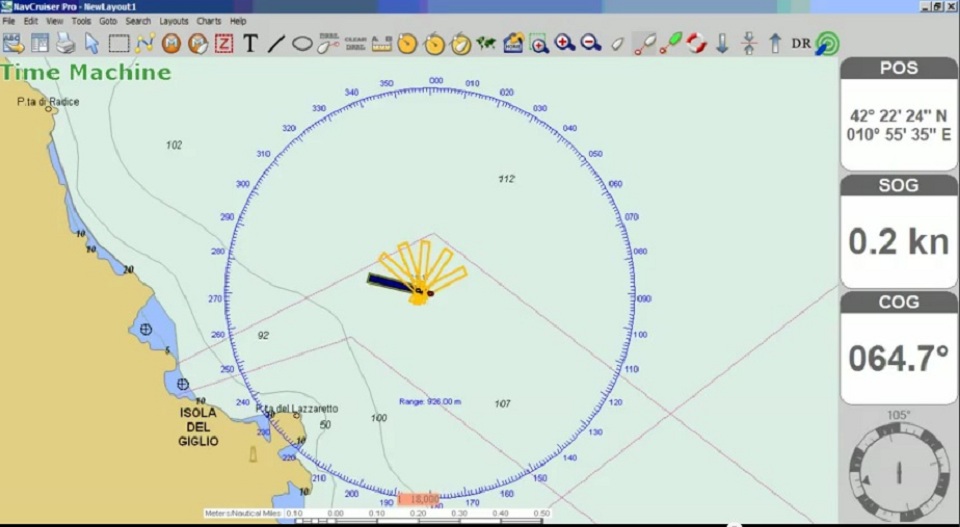Viewport: 960px width, 527px height.
Task: Click the POS position panel
Action: (x=898, y=114)
